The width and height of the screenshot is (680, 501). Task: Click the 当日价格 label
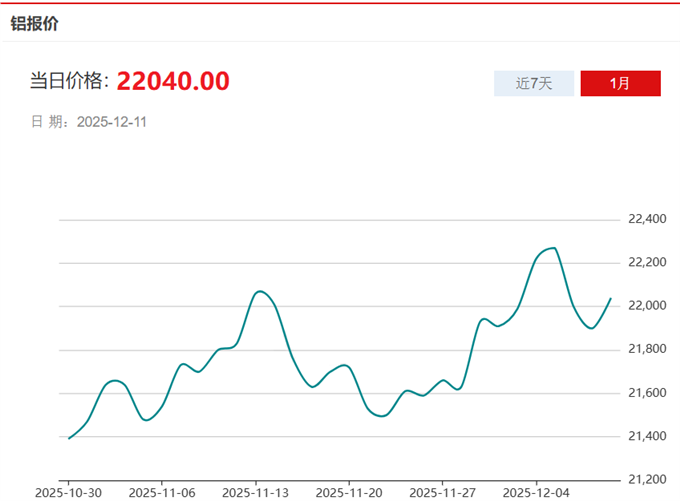68,82
